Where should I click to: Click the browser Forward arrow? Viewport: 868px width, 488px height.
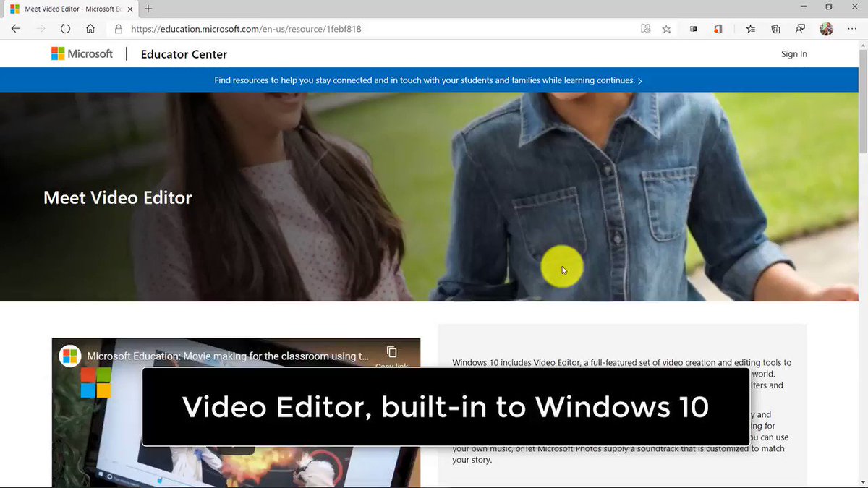pyautogui.click(x=41, y=29)
